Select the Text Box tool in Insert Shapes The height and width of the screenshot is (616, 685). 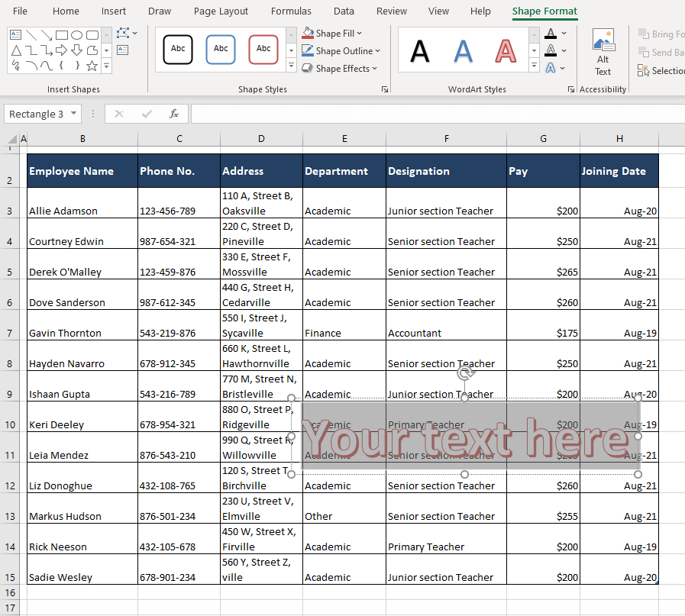coord(15,33)
